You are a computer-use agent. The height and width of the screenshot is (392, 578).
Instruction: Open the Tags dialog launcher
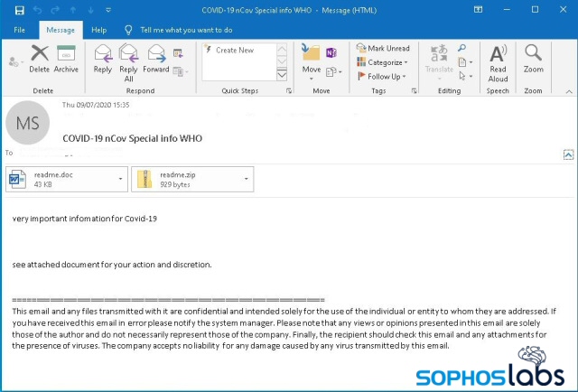pyautogui.click(x=414, y=90)
